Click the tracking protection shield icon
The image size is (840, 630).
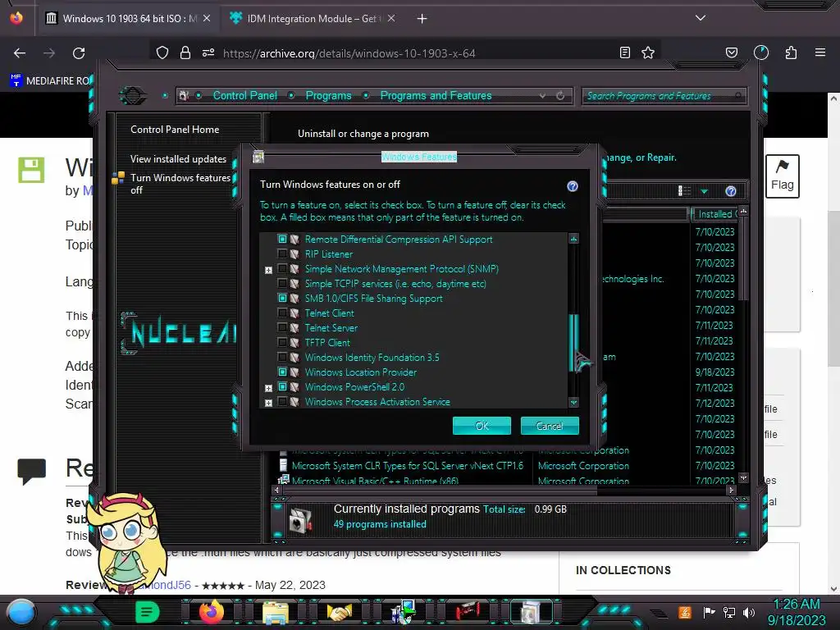[162, 52]
